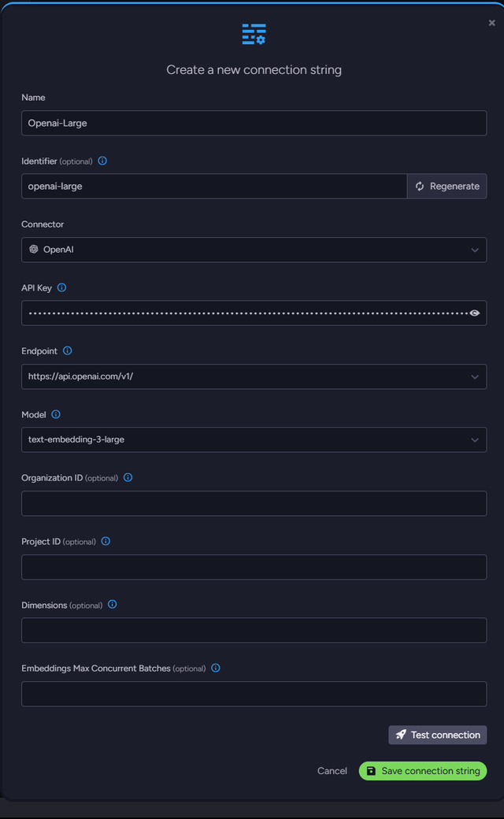Click the Regenerate identifier button

447,186
